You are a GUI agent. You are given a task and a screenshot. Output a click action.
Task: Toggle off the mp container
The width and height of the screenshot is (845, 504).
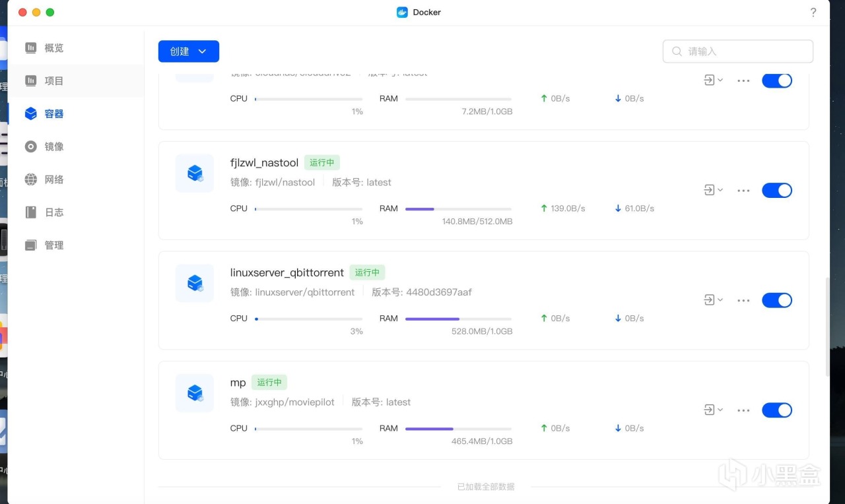(777, 410)
